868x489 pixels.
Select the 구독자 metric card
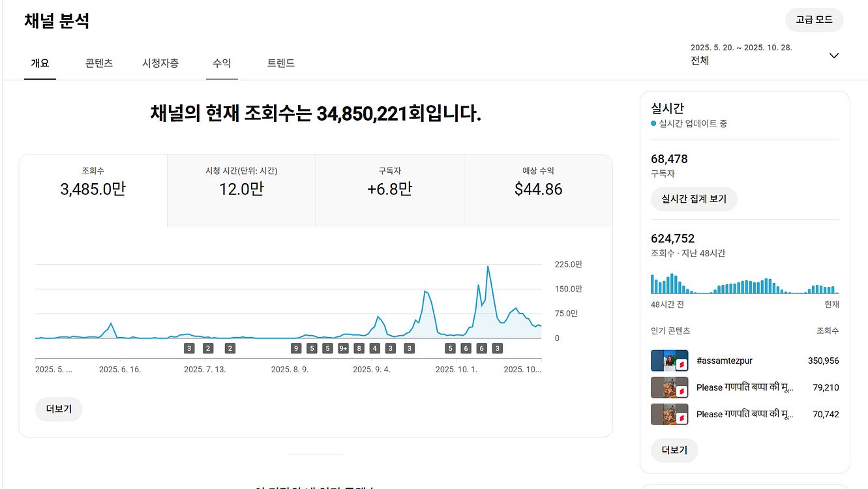(389, 189)
